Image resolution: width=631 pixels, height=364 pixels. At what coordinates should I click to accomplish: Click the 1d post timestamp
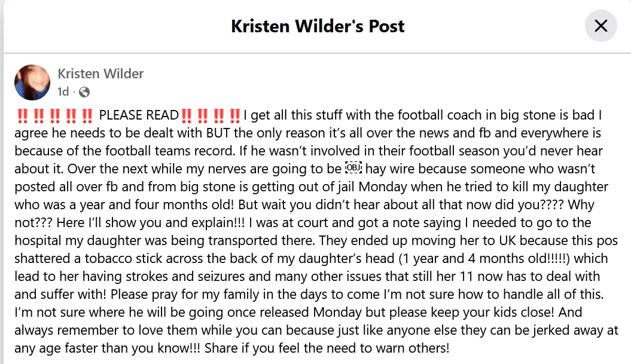click(x=63, y=92)
